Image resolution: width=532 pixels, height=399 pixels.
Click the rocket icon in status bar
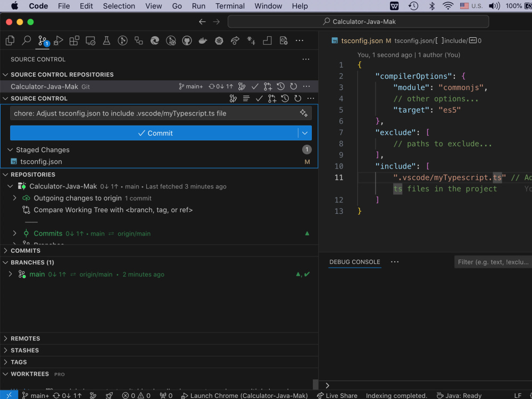(109, 395)
